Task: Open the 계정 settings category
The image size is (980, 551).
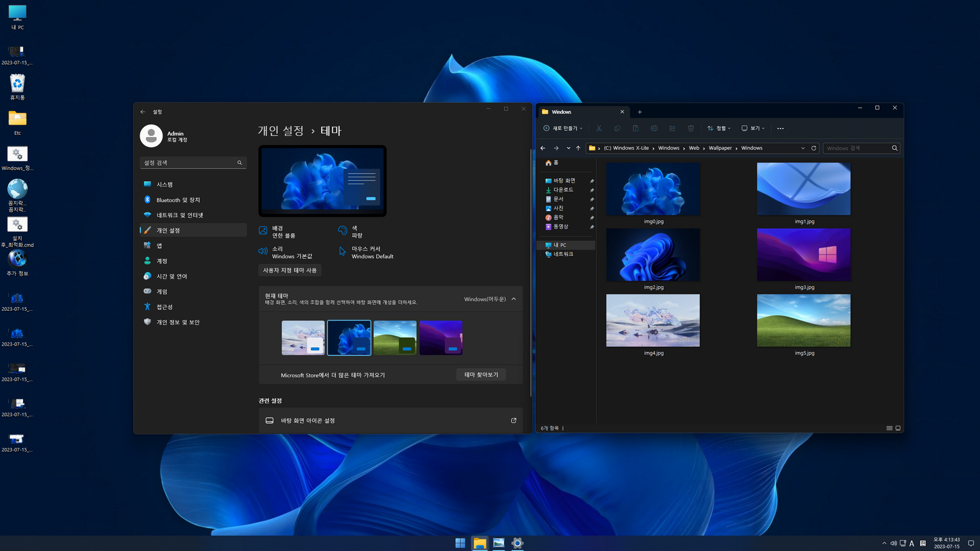Action: pyautogui.click(x=193, y=261)
